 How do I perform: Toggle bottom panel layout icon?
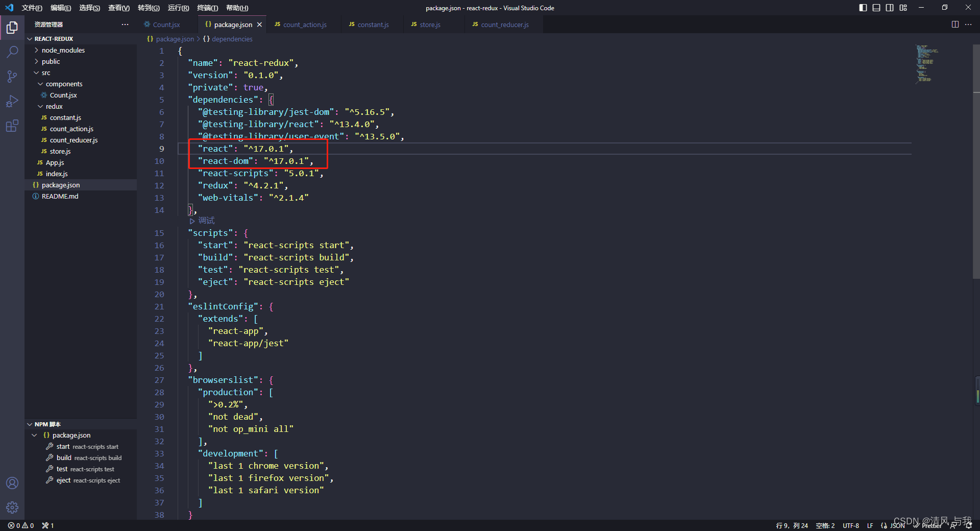pyautogui.click(x=876, y=8)
